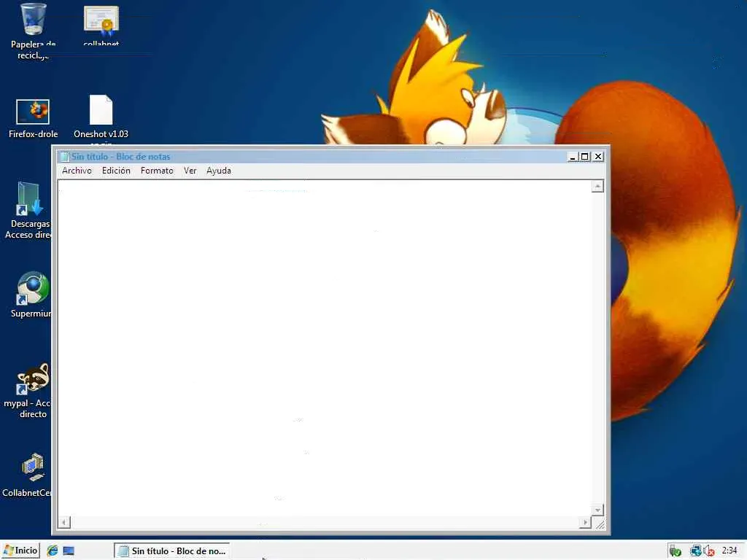
Task: Click the window resize grip corner
Action: pyautogui.click(x=600, y=524)
